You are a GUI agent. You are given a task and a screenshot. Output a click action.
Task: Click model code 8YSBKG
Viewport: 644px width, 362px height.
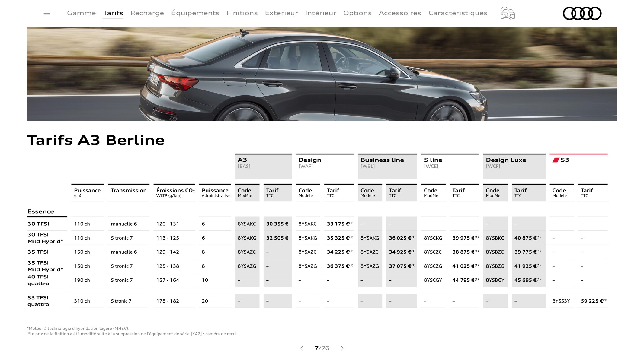pyautogui.click(x=495, y=238)
